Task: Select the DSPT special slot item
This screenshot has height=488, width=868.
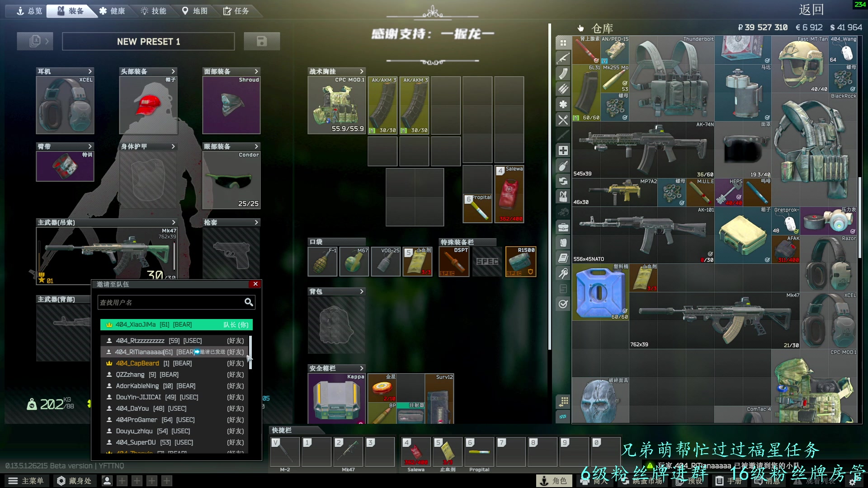Action: click(454, 261)
